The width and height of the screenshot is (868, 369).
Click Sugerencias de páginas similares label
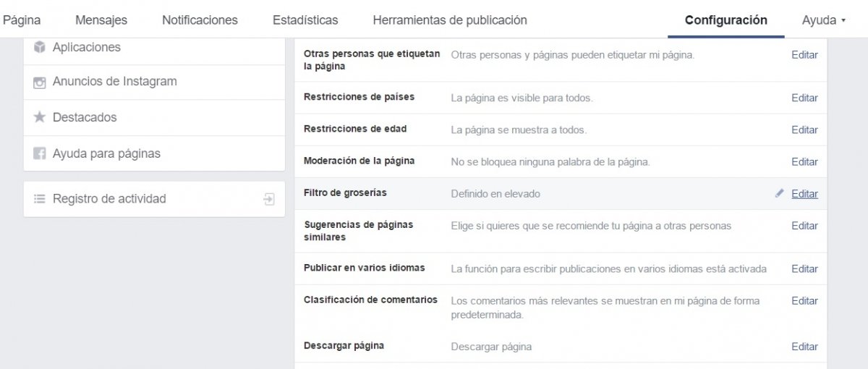pos(359,231)
